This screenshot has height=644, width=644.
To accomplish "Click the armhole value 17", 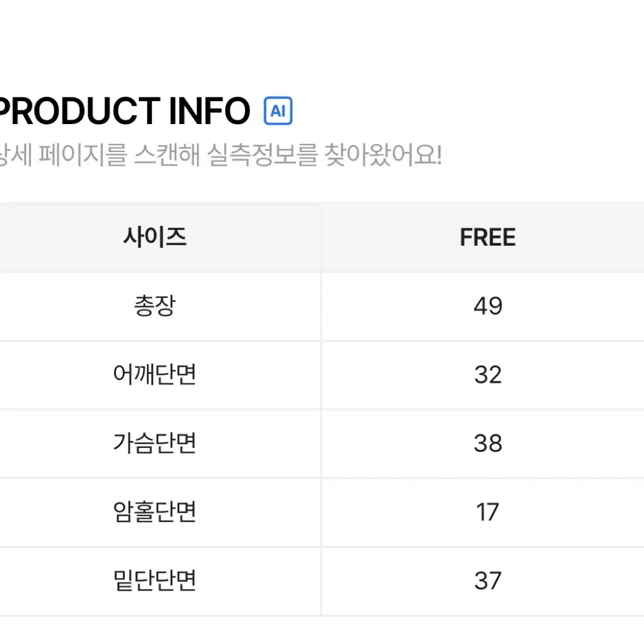I will [488, 512].
